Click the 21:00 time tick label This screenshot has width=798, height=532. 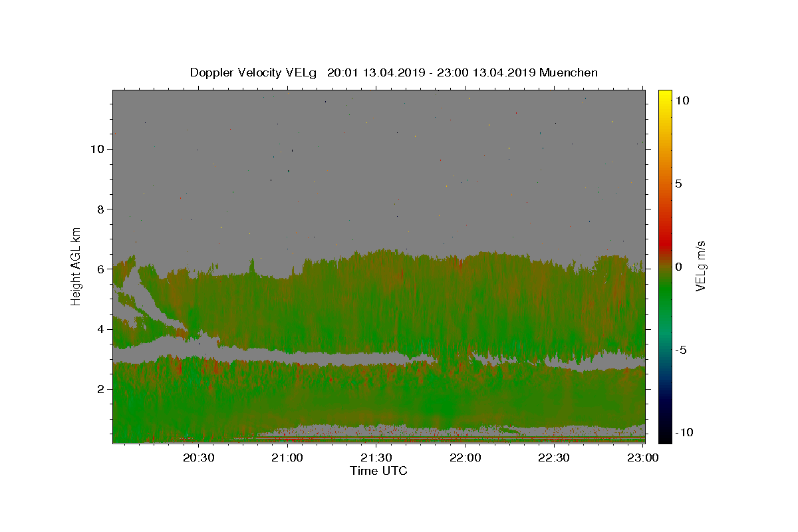point(288,458)
